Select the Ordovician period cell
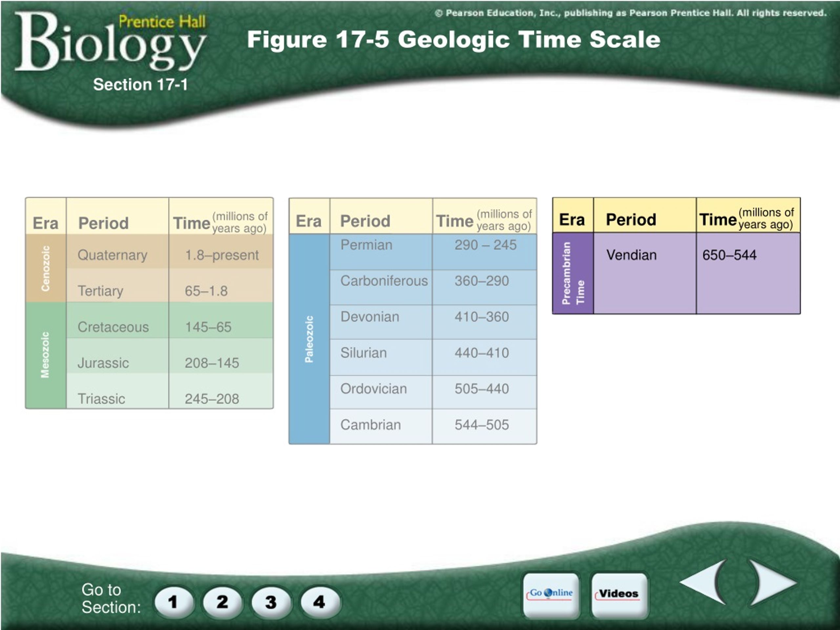840x630 pixels. pos(381,392)
